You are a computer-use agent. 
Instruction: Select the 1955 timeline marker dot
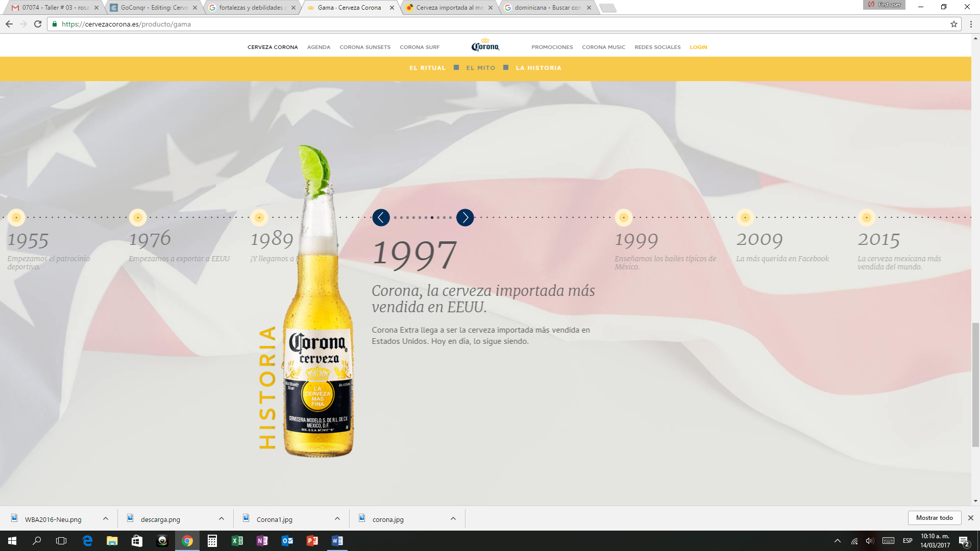[x=16, y=218]
